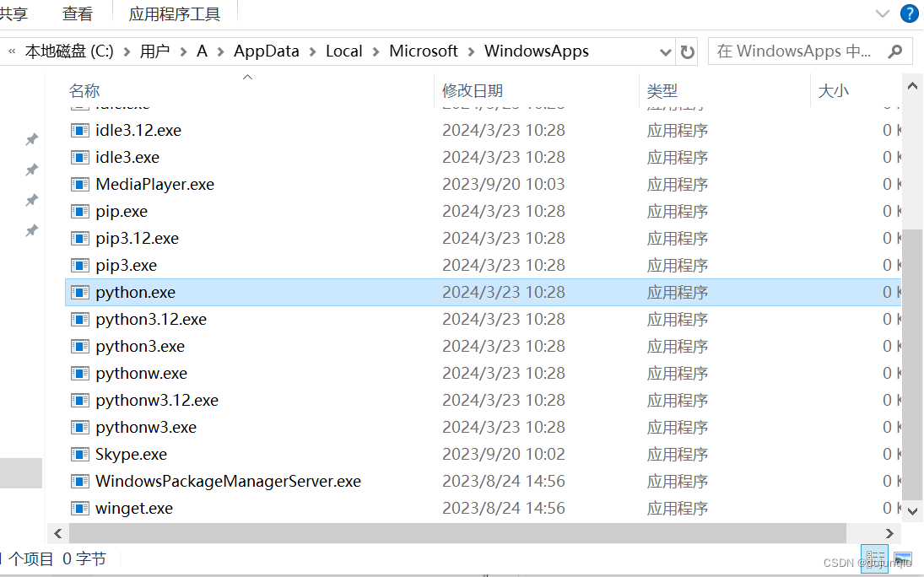This screenshot has width=924, height=577.
Task: Switch to large icons view in status bar
Action: 902,559
